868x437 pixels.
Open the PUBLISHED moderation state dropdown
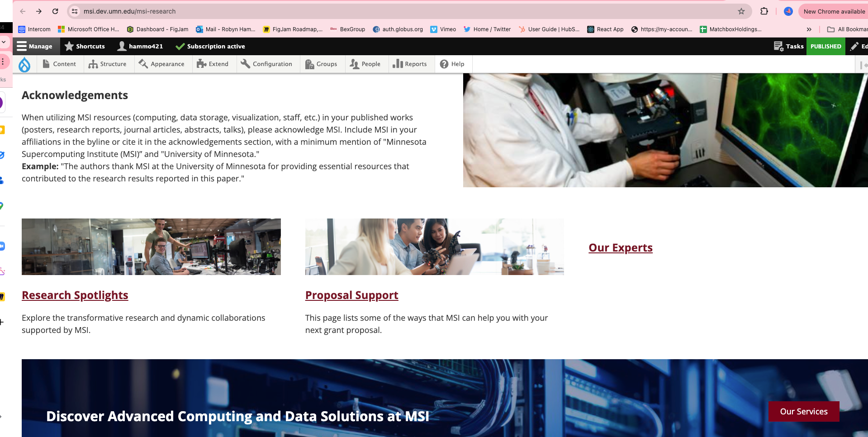coord(825,46)
